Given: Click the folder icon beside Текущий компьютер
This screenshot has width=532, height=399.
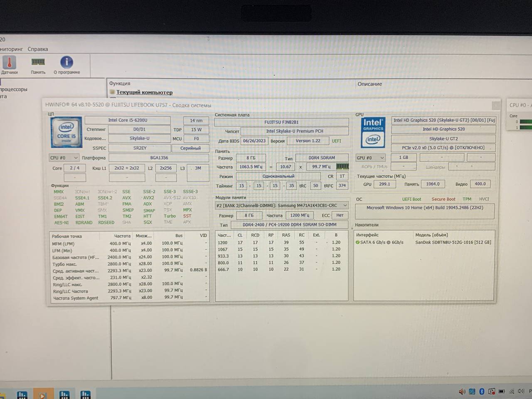Looking at the screenshot, I should [x=112, y=92].
